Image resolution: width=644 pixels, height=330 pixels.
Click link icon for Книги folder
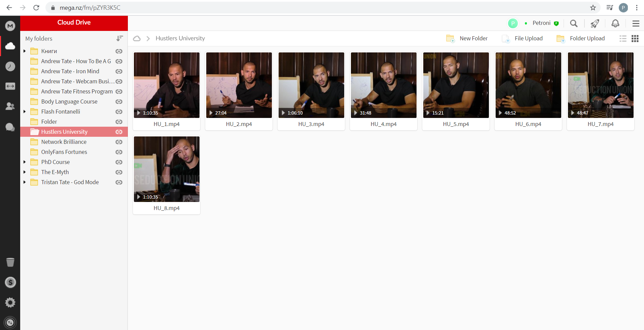(119, 51)
